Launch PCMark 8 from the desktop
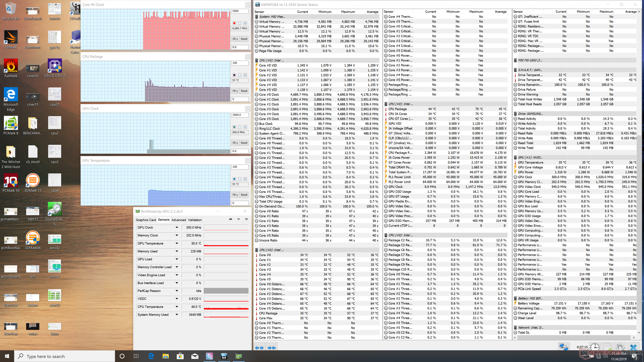 pyautogui.click(x=11, y=126)
